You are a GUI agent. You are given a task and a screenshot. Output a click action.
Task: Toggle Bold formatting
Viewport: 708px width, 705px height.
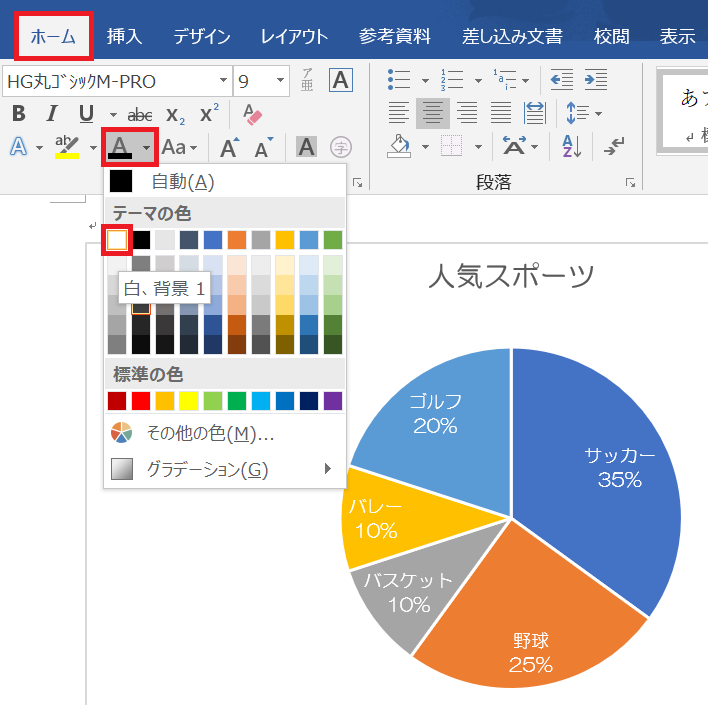click(x=19, y=113)
